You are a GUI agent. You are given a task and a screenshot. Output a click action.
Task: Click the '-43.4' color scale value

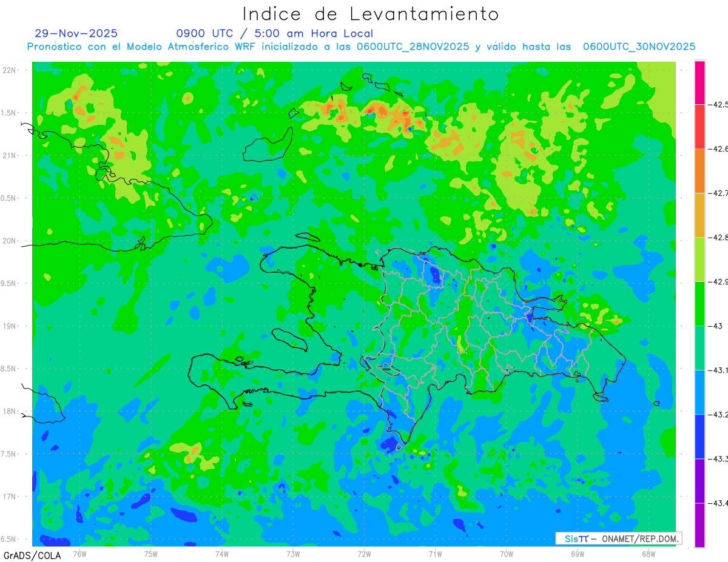pyautogui.click(x=719, y=503)
